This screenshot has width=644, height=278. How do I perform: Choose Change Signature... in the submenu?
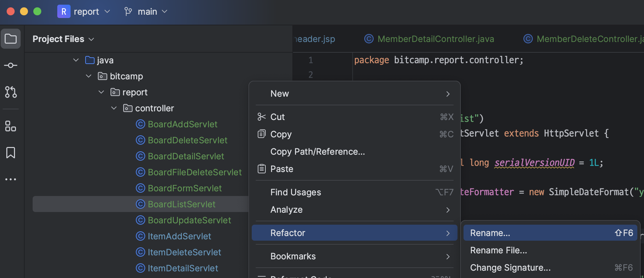tap(550, 268)
